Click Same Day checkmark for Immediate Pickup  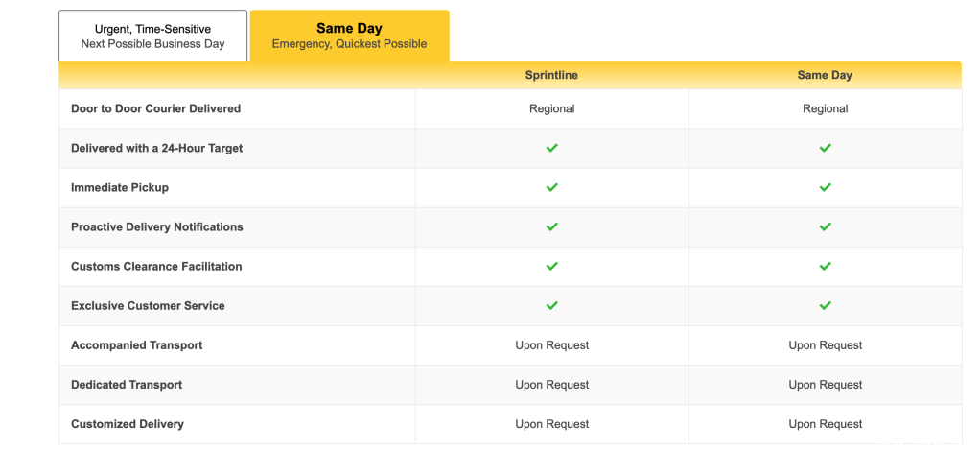[x=825, y=188]
